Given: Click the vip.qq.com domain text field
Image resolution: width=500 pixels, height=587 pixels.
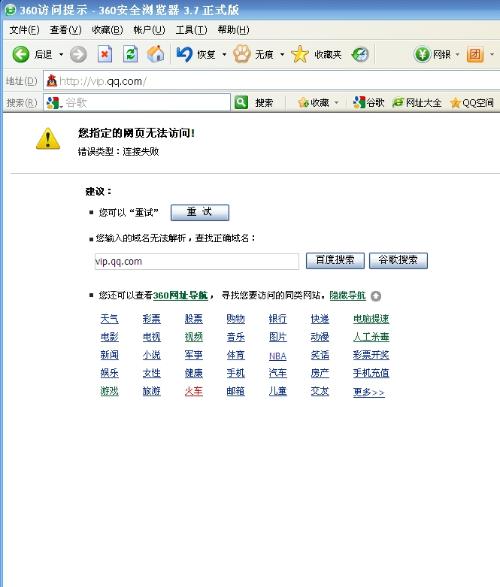Looking at the screenshot, I should (x=197, y=261).
